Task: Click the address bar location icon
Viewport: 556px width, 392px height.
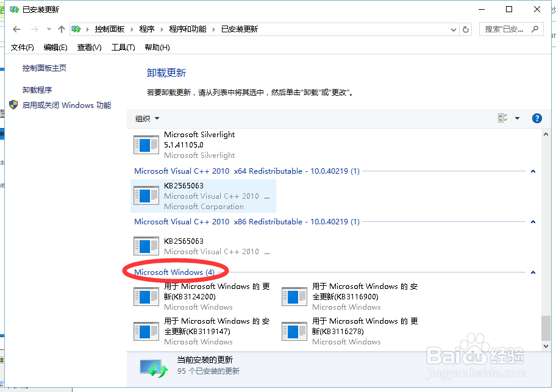Action: pyautogui.click(x=76, y=29)
